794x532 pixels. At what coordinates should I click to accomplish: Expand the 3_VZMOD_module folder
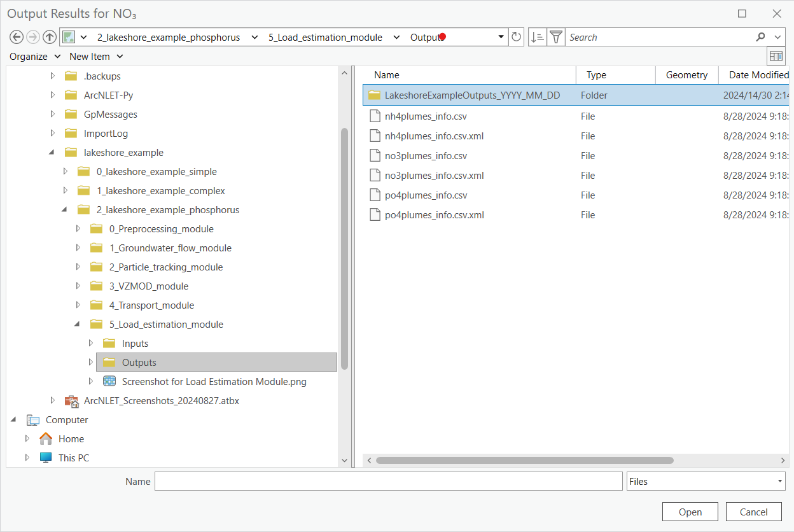[x=78, y=286]
